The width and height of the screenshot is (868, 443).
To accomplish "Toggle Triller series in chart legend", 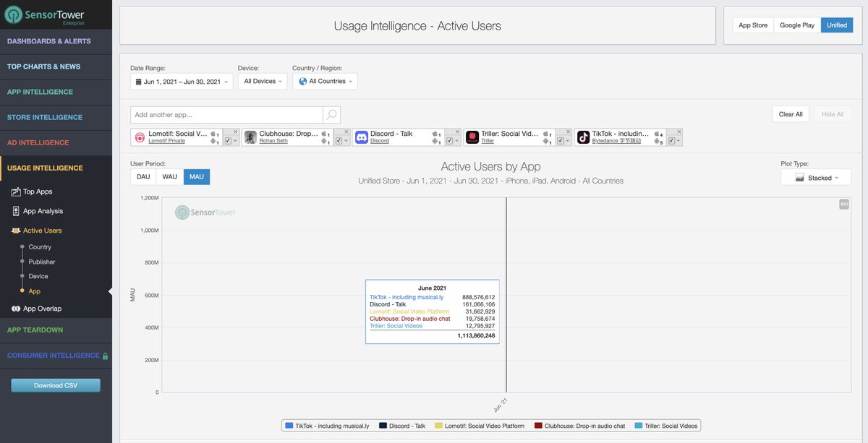I will tap(665, 426).
